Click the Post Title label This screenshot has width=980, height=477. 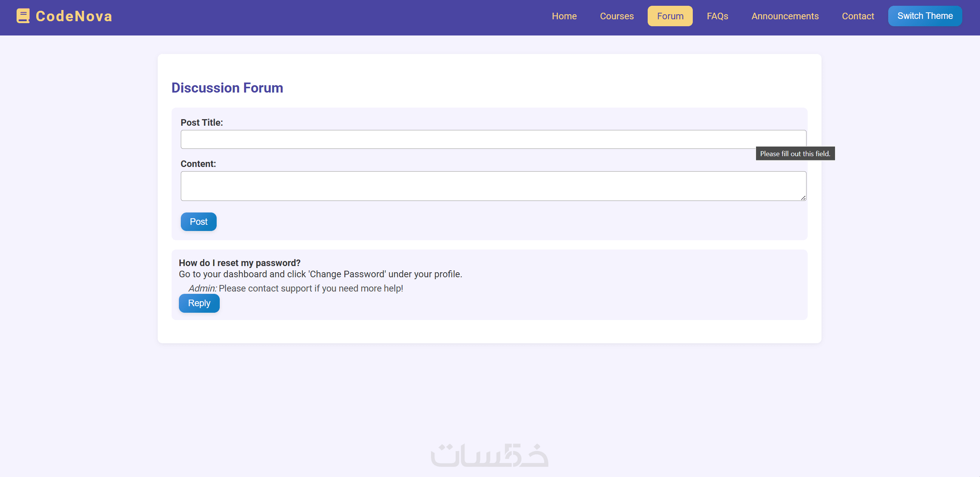202,123
